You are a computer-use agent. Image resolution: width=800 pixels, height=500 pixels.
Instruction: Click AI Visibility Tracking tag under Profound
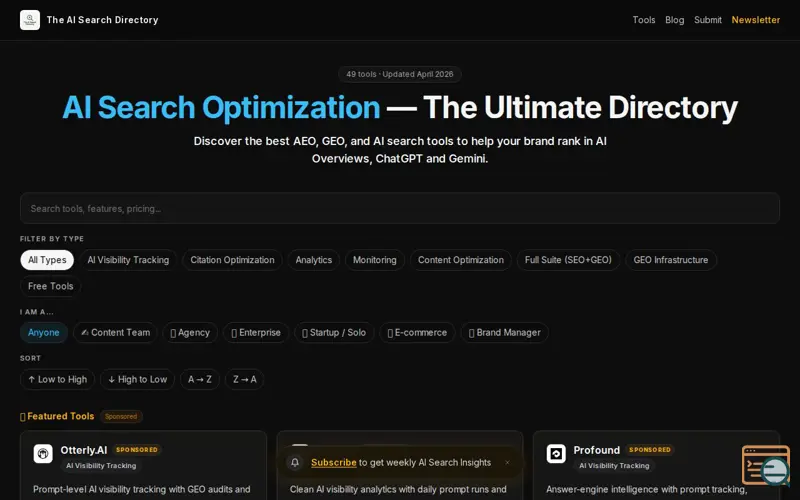614,465
